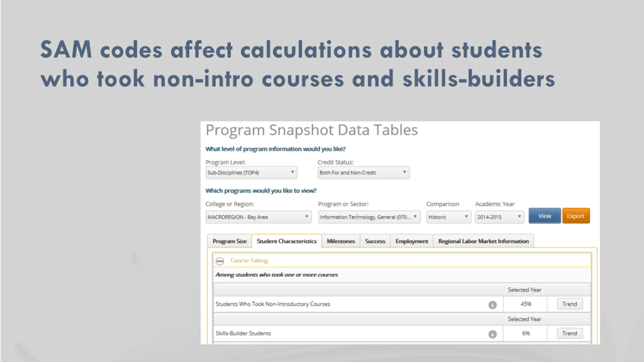Open Program or Sector dropdown

tap(369, 217)
